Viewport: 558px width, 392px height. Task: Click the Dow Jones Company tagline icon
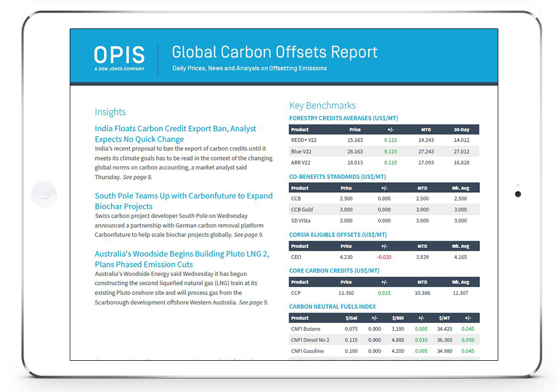coord(119,70)
